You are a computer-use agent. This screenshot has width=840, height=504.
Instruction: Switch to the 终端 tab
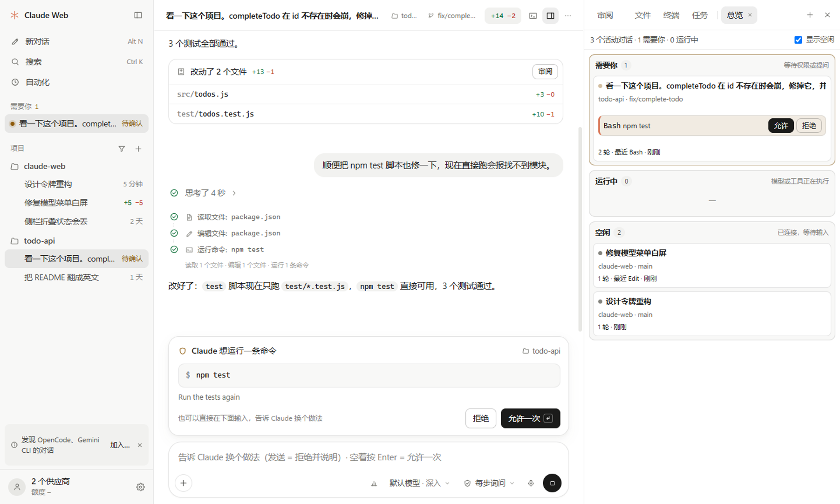(671, 15)
